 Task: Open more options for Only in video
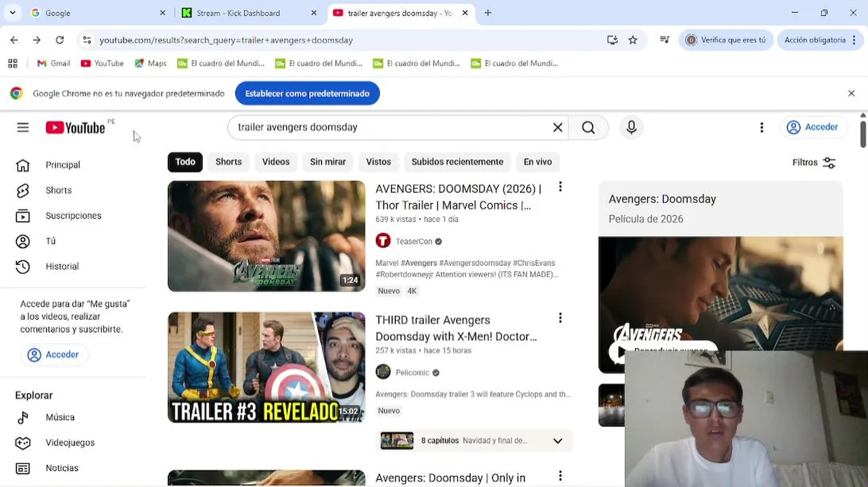coord(560,476)
